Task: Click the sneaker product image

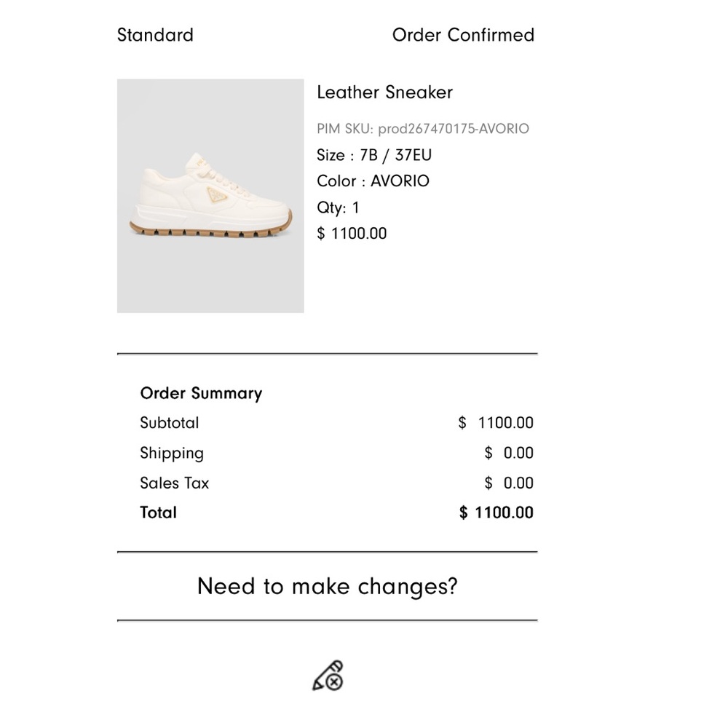Action: click(210, 195)
